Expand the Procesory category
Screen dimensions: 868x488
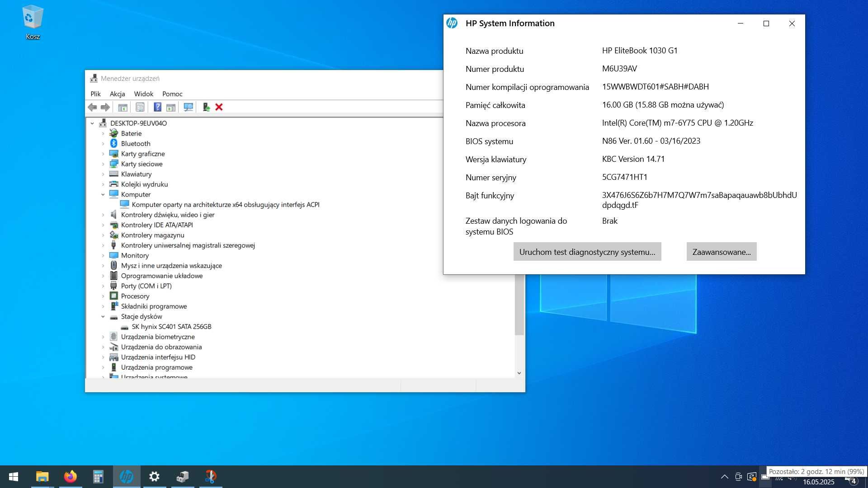pos(103,296)
